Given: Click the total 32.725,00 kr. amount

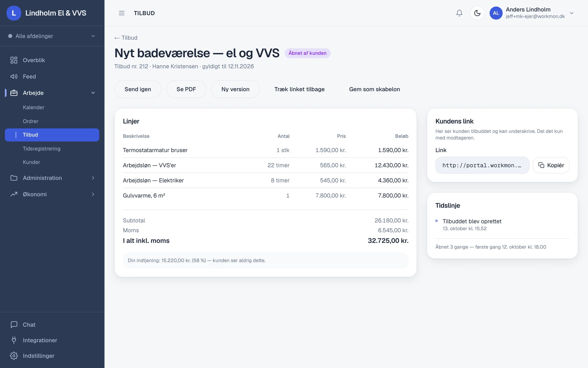Looking at the screenshot, I should pos(388,241).
